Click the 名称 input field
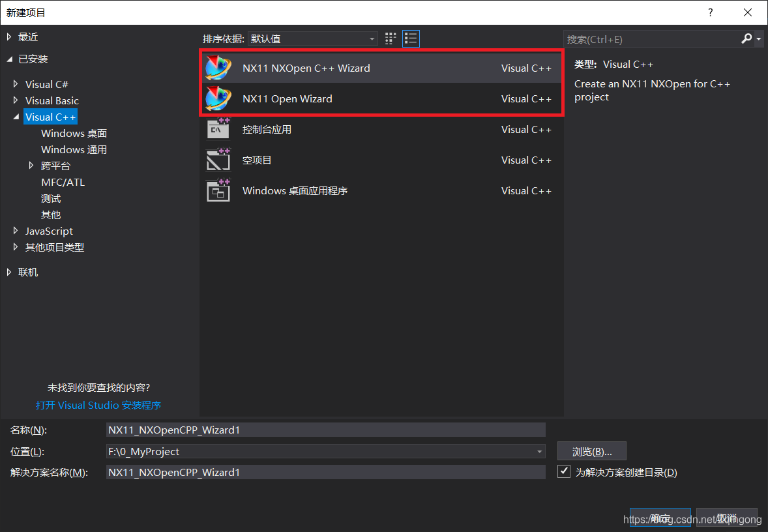 (326, 430)
